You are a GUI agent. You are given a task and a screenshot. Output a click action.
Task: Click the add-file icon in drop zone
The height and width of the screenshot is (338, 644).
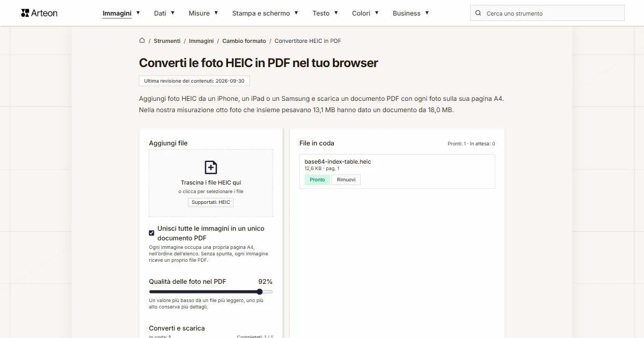(x=211, y=167)
